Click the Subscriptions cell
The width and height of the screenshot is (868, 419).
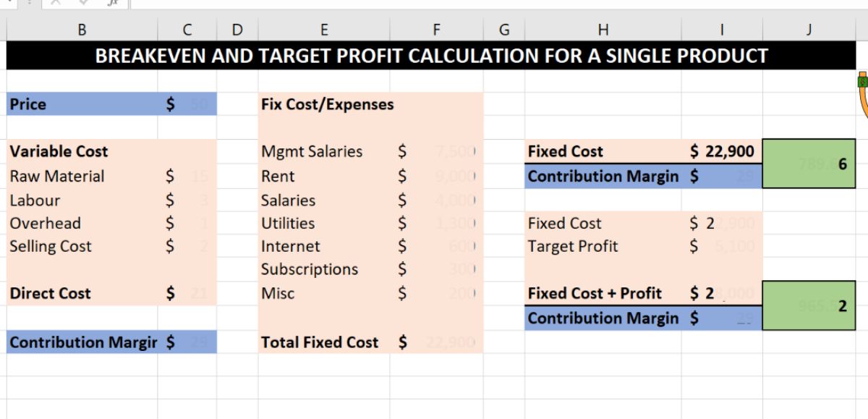click(x=323, y=269)
